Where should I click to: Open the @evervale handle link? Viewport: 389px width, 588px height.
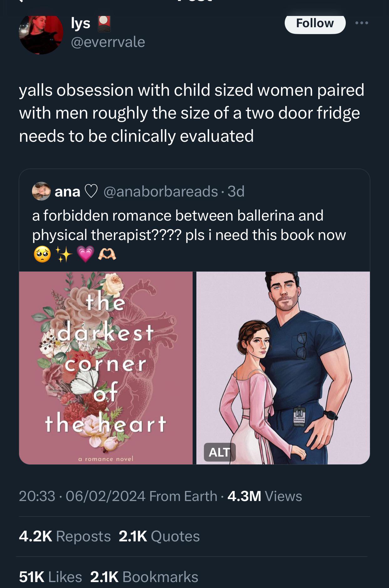point(108,42)
